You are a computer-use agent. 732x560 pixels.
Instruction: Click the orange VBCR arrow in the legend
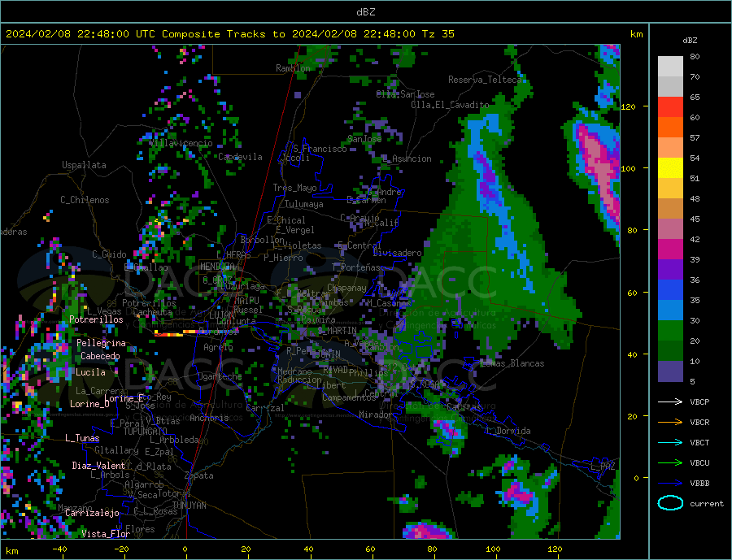670,422
